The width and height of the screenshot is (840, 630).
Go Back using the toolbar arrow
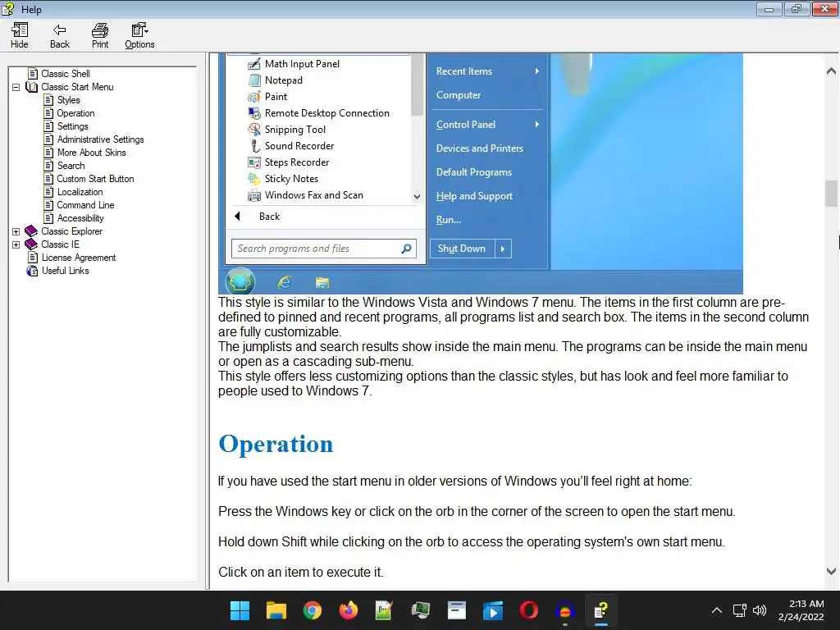[59, 36]
